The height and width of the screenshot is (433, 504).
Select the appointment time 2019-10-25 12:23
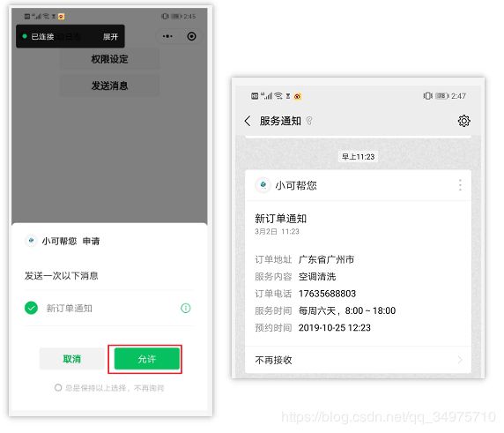point(335,327)
